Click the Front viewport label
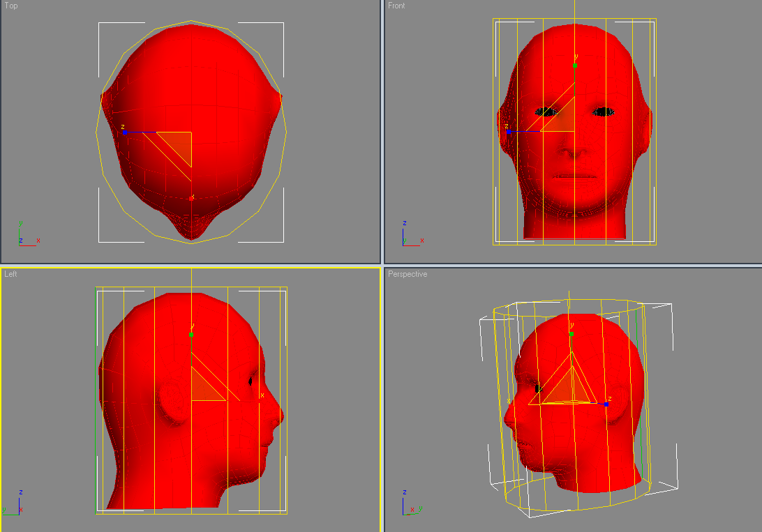 click(396, 6)
